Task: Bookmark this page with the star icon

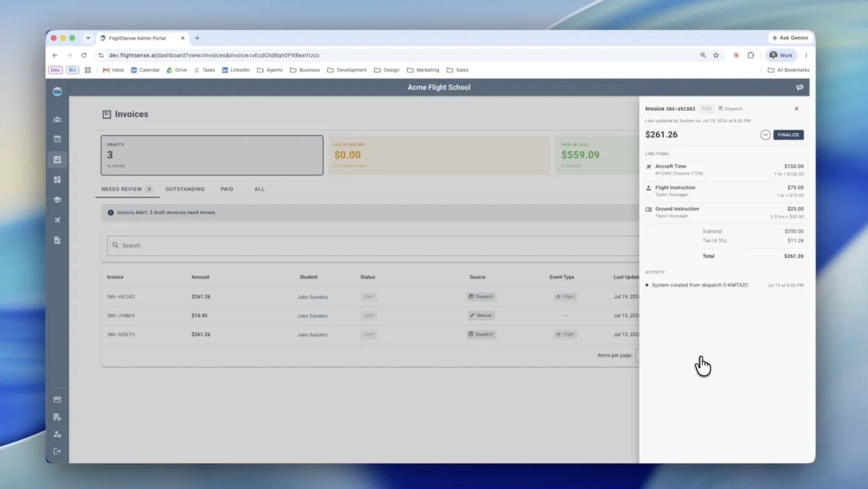Action: click(716, 55)
